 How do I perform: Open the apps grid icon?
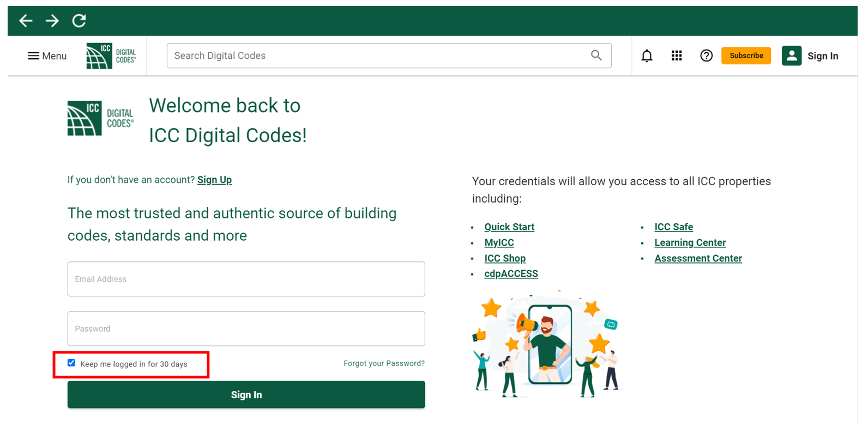tap(677, 56)
